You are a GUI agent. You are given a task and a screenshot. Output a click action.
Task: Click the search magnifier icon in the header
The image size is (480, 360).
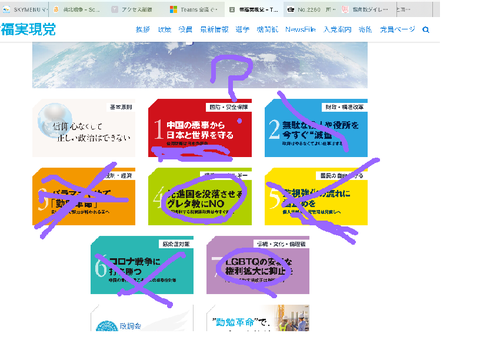[x=426, y=30]
